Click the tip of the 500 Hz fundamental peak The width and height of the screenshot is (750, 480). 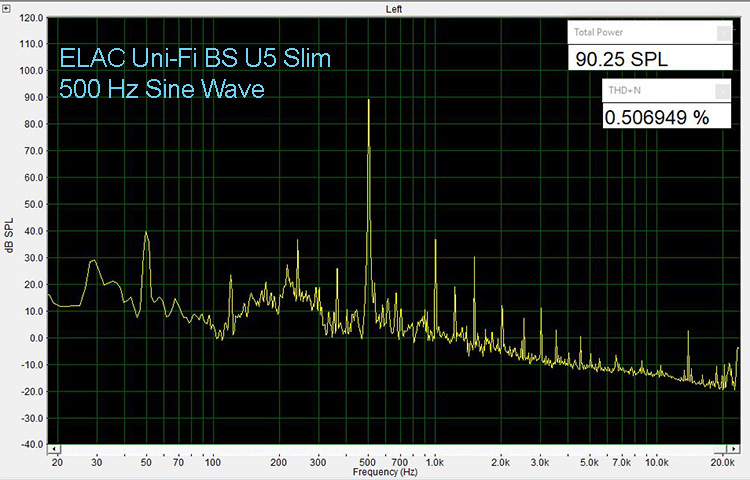tap(369, 101)
